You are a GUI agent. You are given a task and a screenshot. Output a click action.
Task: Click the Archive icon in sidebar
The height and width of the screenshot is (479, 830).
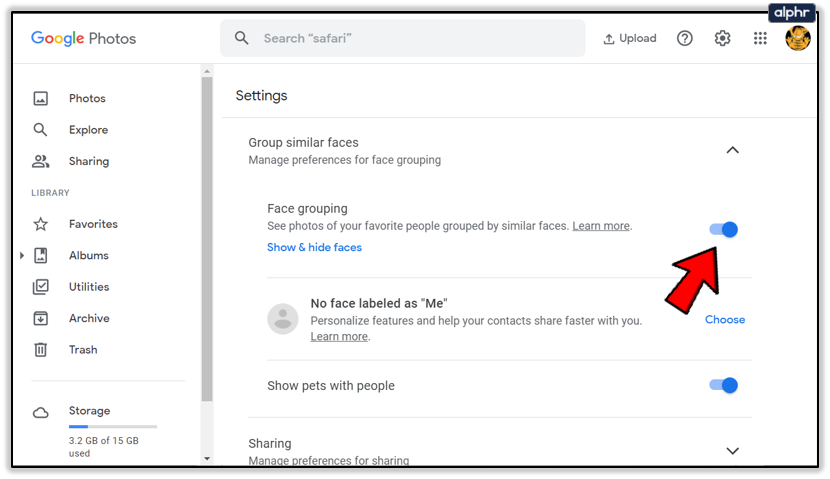[41, 318]
